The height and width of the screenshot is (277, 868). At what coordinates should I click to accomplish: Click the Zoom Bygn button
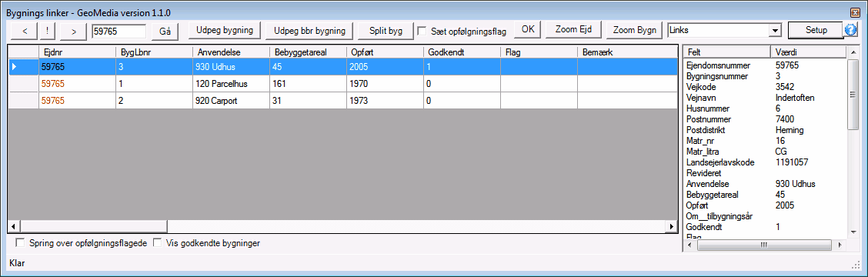(x=634, y=30)
